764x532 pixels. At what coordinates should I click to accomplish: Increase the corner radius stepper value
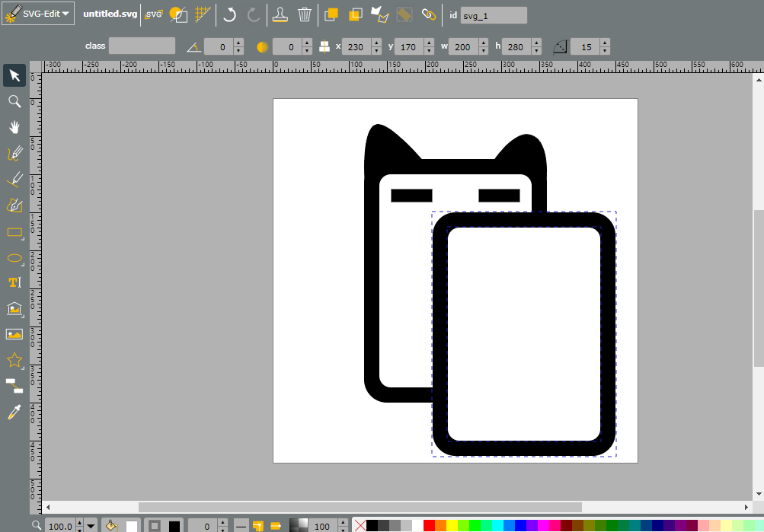[605, 43]
